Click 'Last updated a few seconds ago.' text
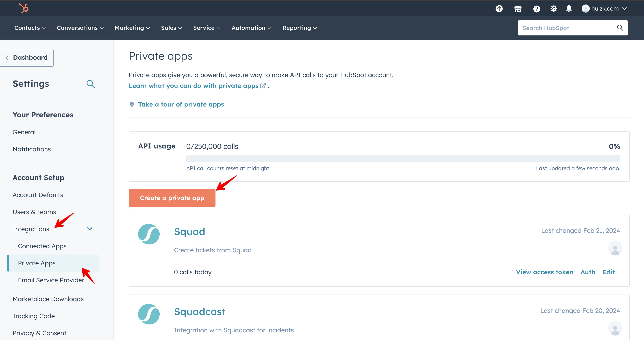Viewport: 644px width, 340px height. (578, 168)
